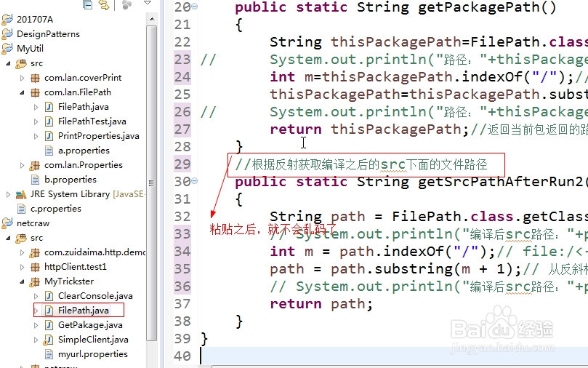
Task: Click line number 37 in the editor gutter
Action: [x=182, y=304]
